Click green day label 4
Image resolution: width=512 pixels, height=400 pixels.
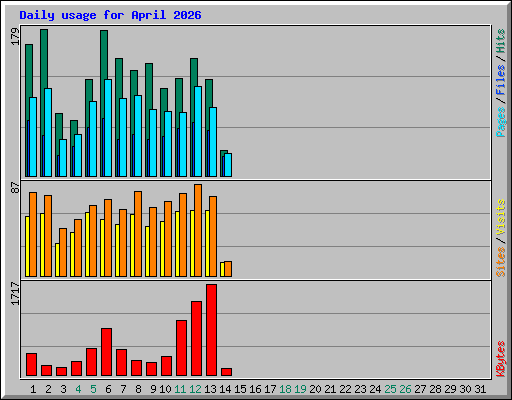(x=78, y=389)
